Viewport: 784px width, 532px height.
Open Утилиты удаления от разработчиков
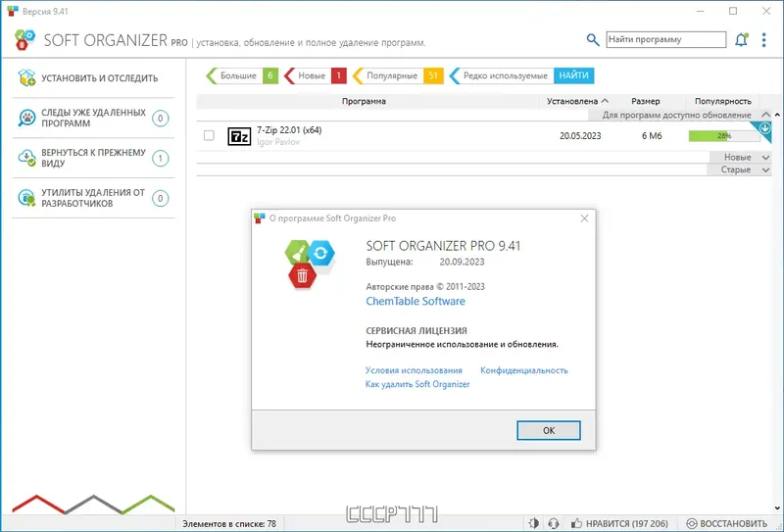point(93,198)
